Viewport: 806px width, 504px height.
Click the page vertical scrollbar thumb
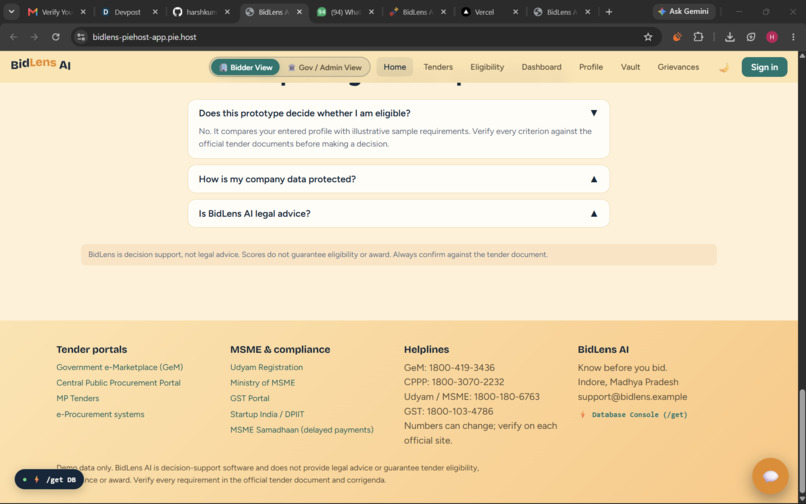[x=802, y=442]
